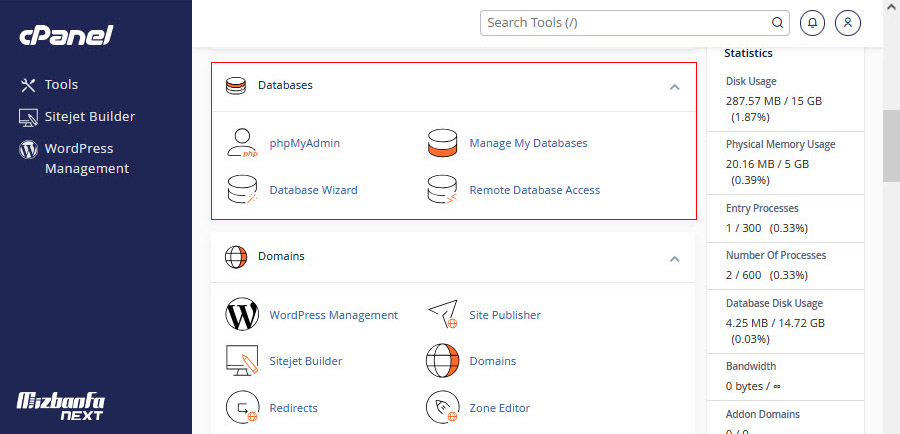This screenshot has height=434, width=900.
Task: Click Number Of Processes label
Action: pos(776,255)
